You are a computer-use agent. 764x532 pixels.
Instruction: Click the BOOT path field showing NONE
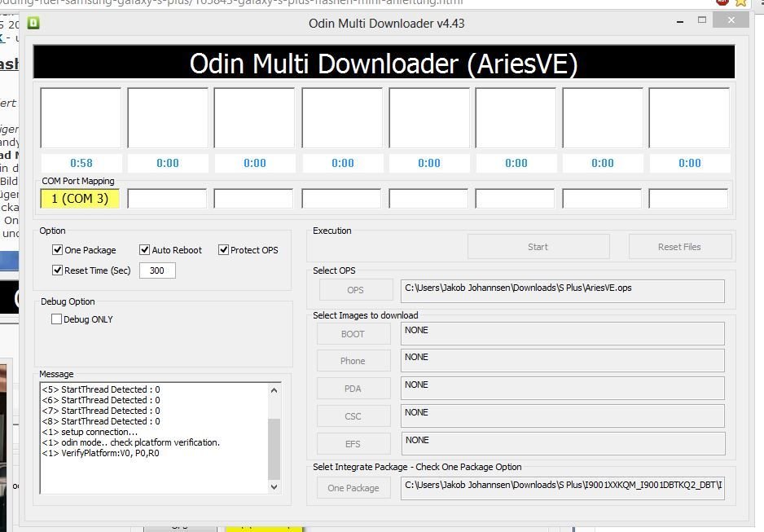click(x=562, y=334)
